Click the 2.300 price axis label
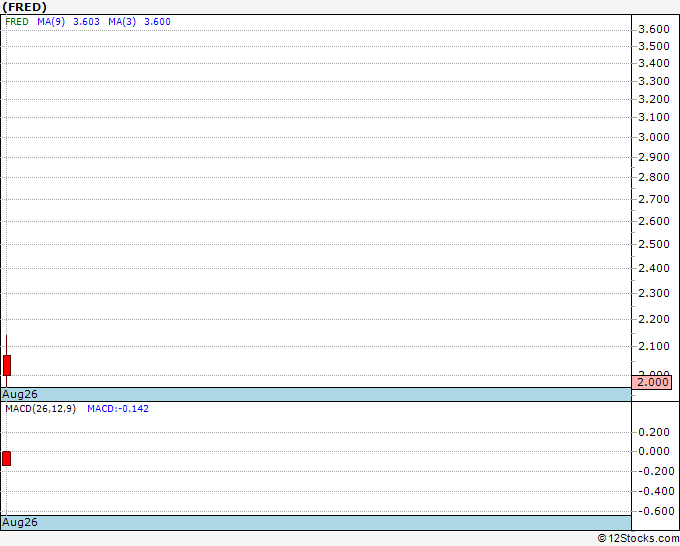680x546 pixels. coord(654,293)
